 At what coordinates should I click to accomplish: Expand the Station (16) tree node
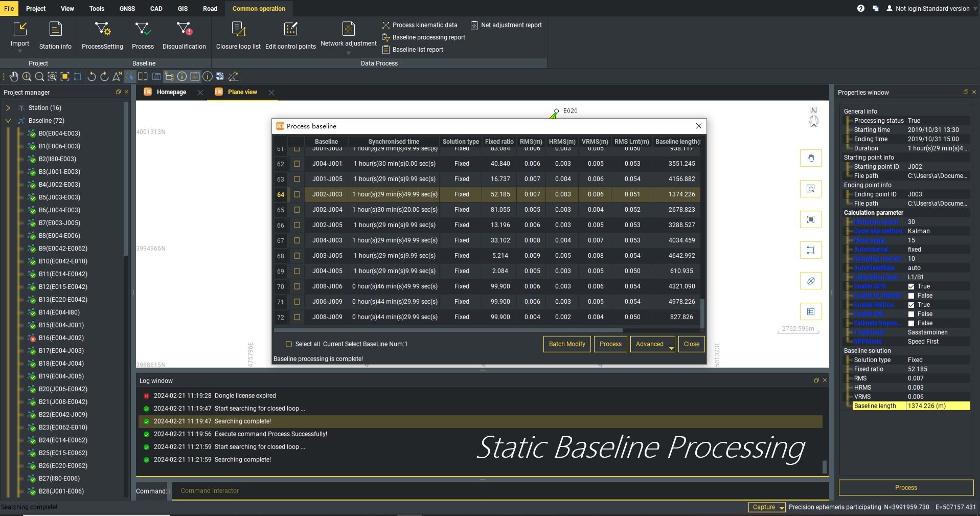8,108
